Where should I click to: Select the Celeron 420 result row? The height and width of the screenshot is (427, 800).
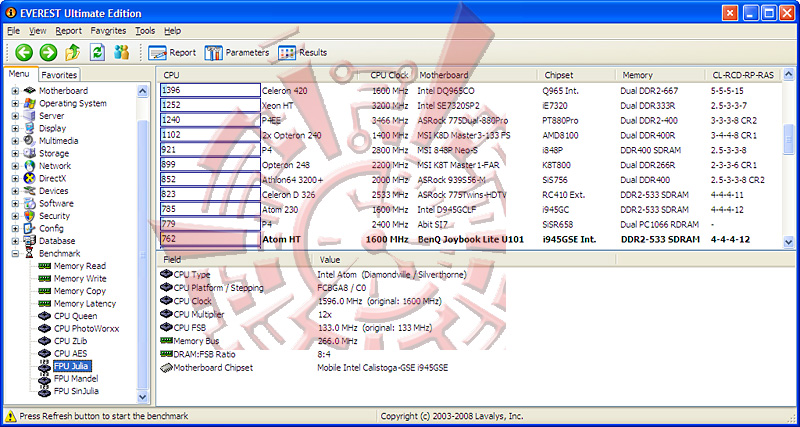point(469,91)
